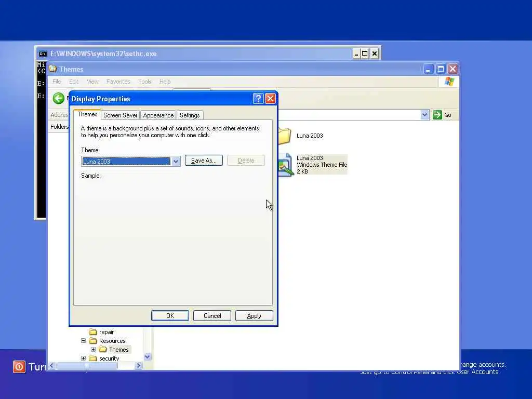Close the sethc.exe command window
The height and width of the screenshot is (399, 532).
(x=374, y=54)
